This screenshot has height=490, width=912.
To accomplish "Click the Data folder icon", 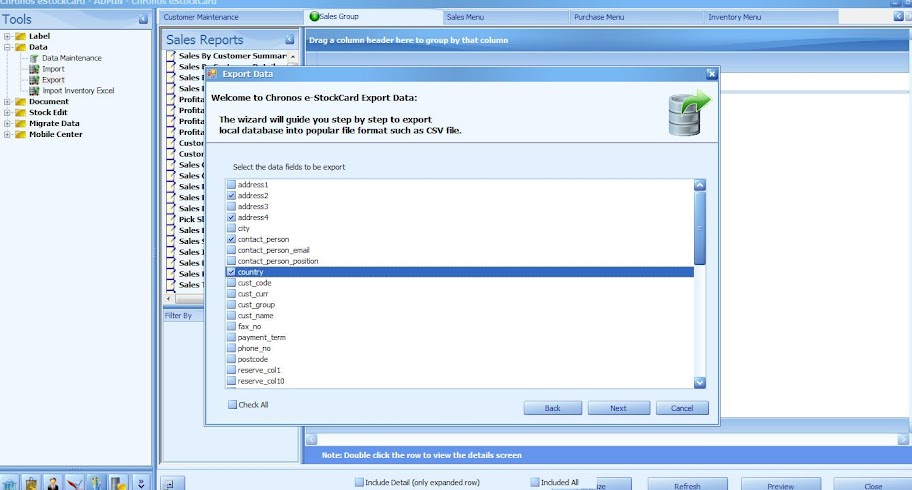I will (20, 47).
